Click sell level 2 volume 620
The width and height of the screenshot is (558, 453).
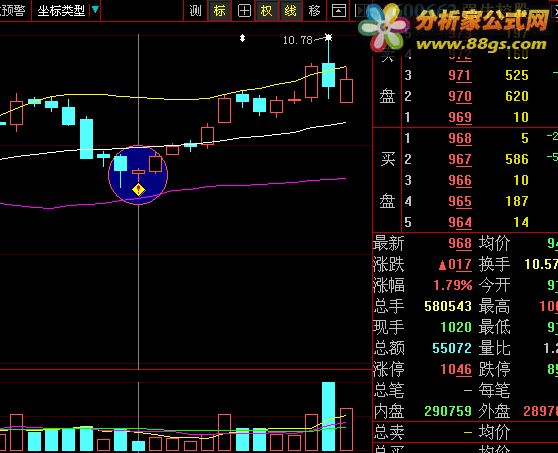(x=517, y=96)
